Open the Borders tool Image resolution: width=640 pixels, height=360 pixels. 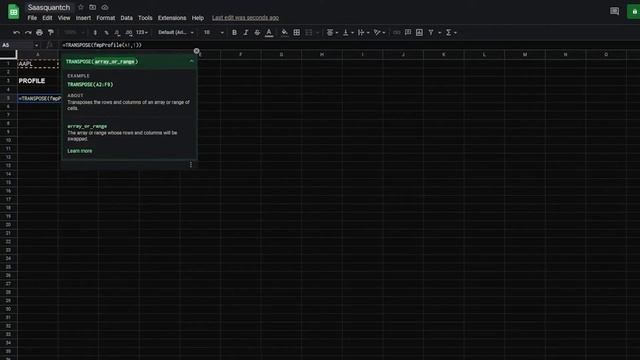click(x=297, y=32)
